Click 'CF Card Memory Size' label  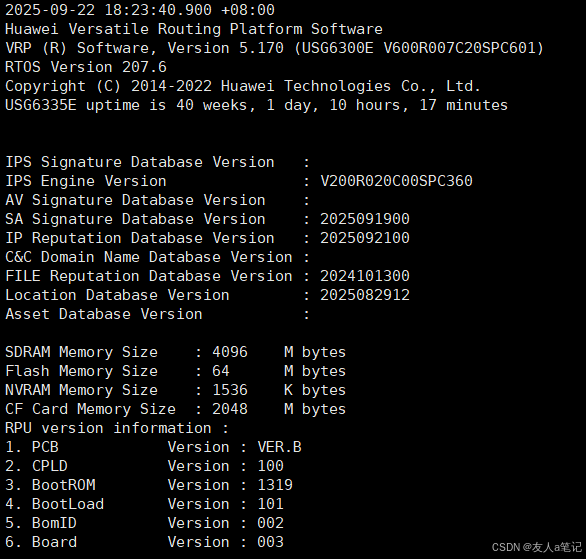tap(90, 410)
